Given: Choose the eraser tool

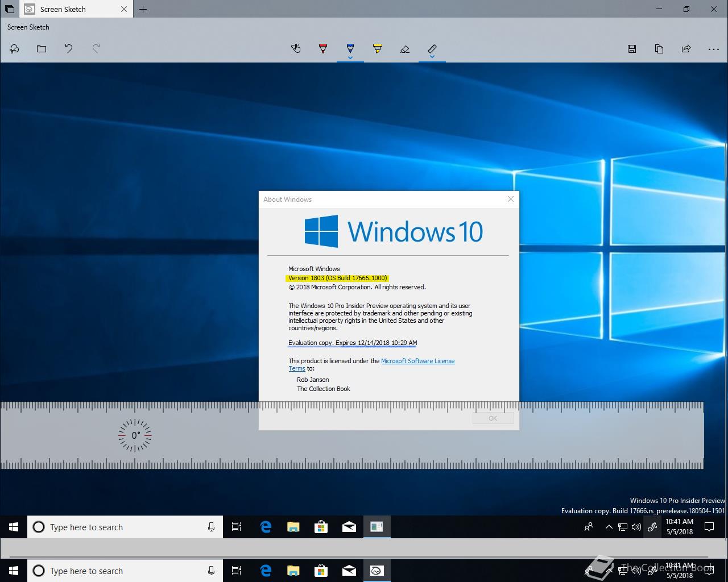Looking at the screenshot, I should (405, 49).
